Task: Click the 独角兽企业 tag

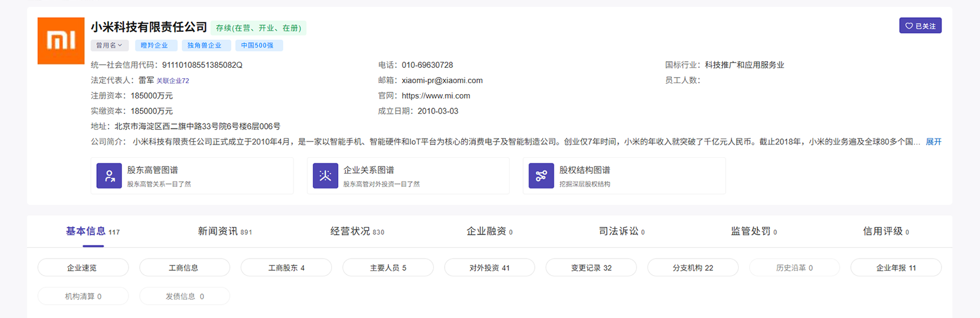Action: click(205, 45)
